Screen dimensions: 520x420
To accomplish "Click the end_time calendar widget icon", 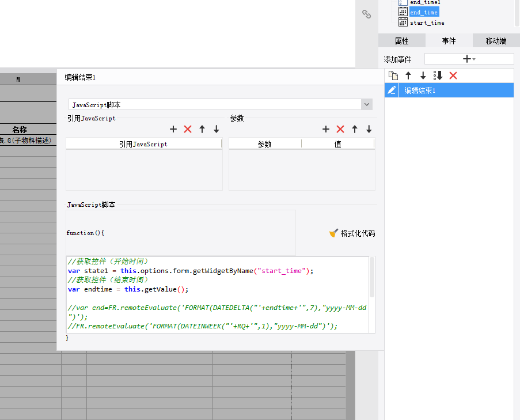I will [403, 12].
